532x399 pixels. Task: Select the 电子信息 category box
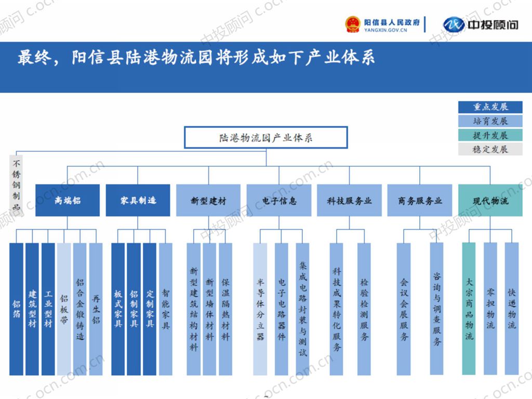click(279, 201)
